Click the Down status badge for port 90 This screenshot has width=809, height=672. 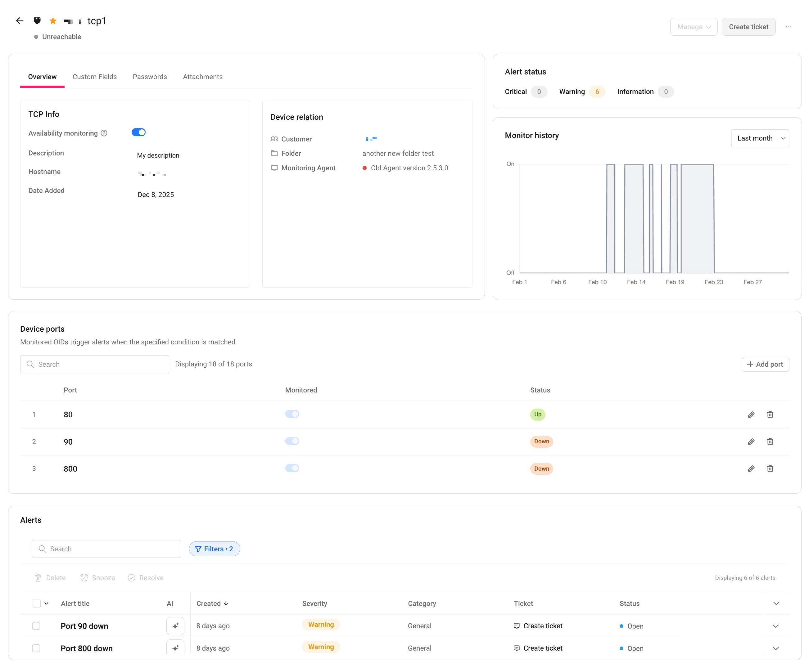click(542, 441)
